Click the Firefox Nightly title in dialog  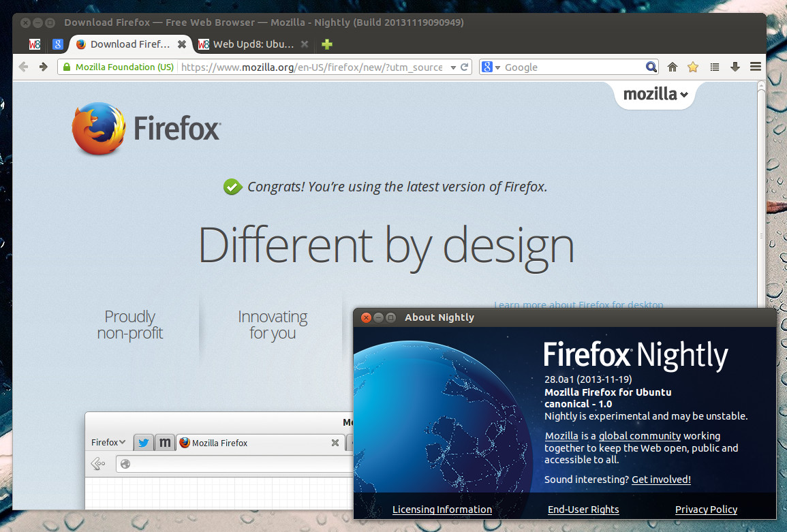coord(636,356)
